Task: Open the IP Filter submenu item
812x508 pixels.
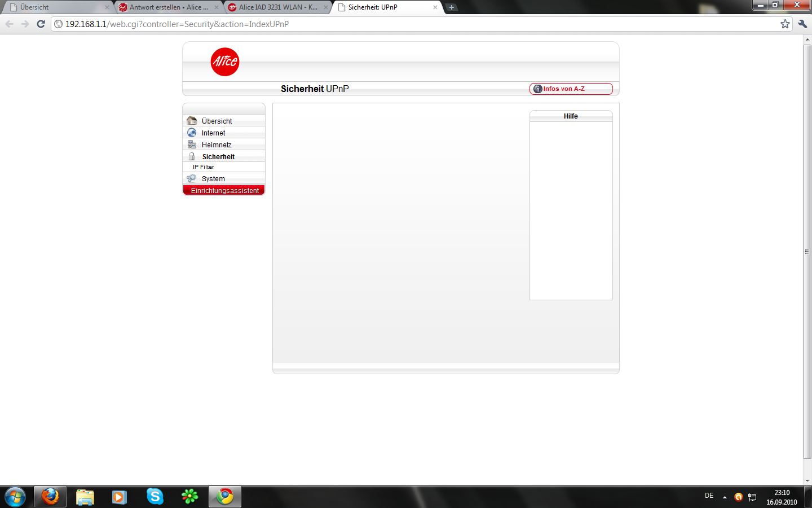Action: click(x=204, y=167)
